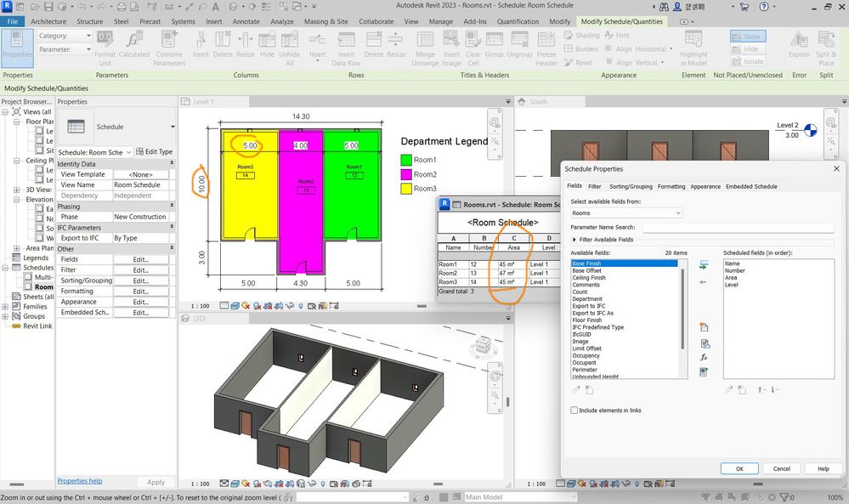Click the Print icon in the quick access toolbar
Screen dimensions: 849x504
[x=122, y=7]
